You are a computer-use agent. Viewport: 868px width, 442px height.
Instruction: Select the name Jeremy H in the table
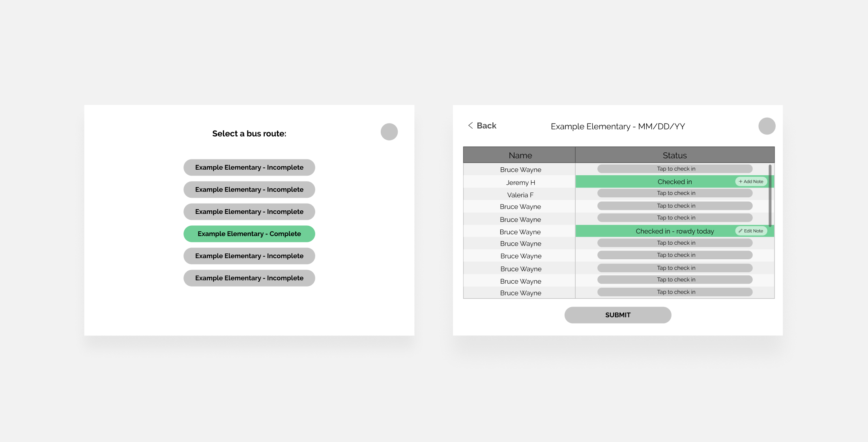(520, 182)
